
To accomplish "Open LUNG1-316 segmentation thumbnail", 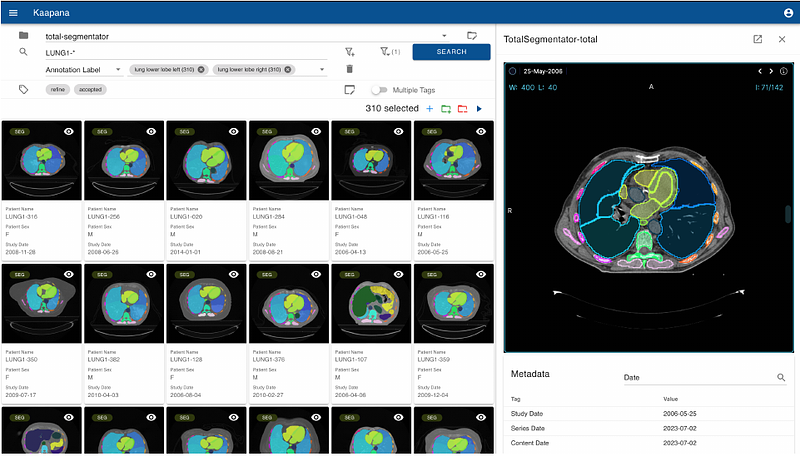I will point(42,163).
